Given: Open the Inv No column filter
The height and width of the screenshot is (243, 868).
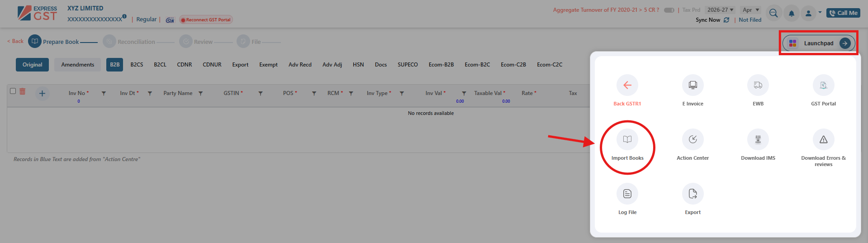Looking at the screenshot, I should (x=104, y=93).
